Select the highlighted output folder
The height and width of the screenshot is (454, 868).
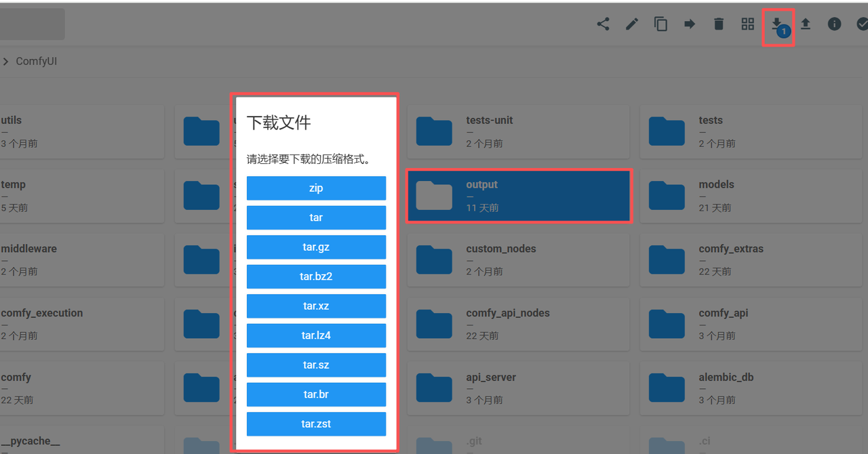519,196
